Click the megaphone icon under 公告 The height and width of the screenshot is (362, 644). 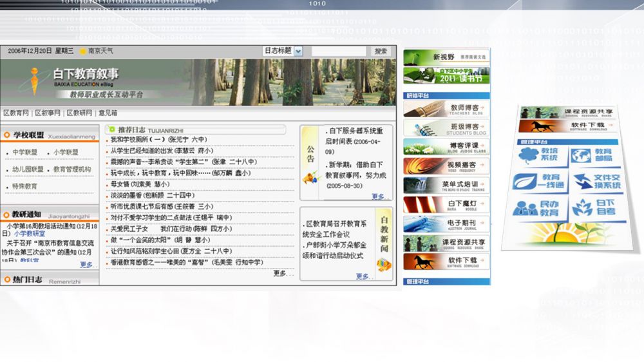click(x=312, y=175)
